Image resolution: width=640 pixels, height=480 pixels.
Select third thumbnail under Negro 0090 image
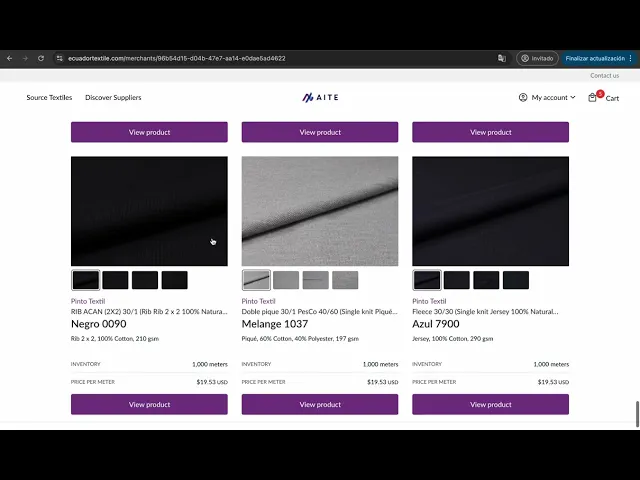click(x=145, y=280)
